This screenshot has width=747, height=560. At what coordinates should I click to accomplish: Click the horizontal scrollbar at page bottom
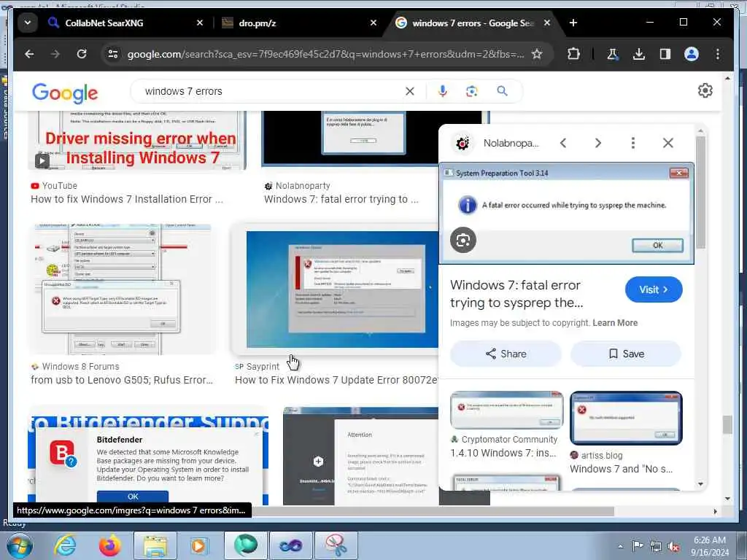433,511
